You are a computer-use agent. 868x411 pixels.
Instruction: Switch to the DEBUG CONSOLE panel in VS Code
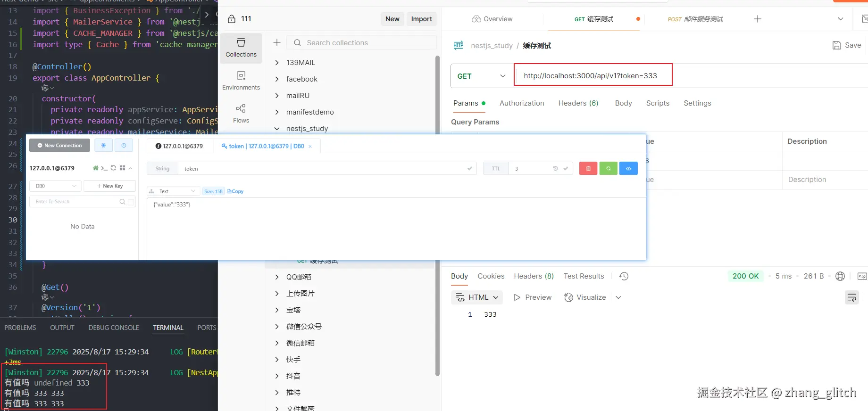(x=114, y=328)
